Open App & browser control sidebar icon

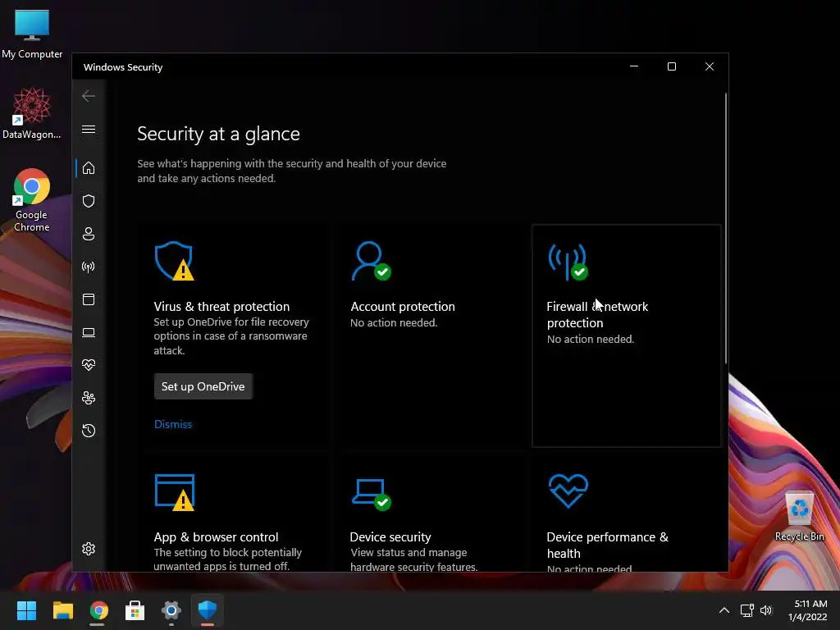click(89, 299)
